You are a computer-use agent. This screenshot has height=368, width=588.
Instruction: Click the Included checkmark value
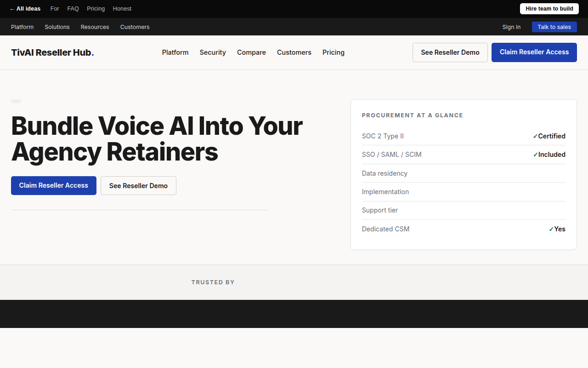coord(549,155)
